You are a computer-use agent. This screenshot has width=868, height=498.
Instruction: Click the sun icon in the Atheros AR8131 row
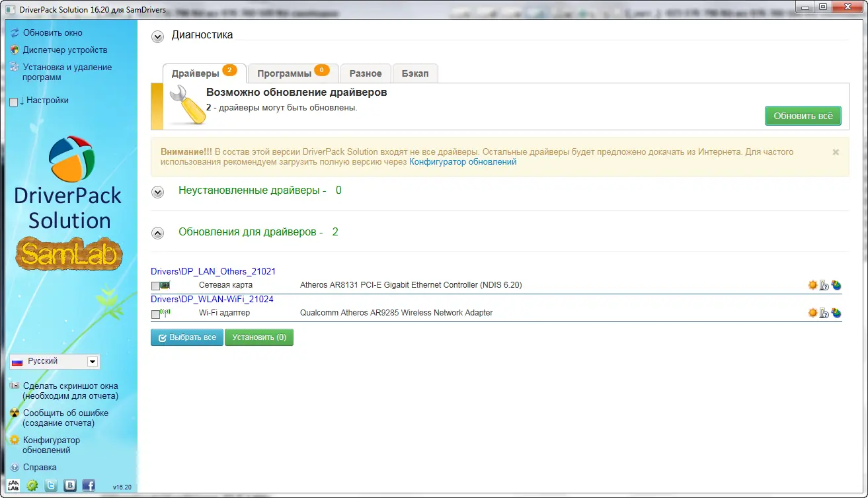click(x=813, y=285)
